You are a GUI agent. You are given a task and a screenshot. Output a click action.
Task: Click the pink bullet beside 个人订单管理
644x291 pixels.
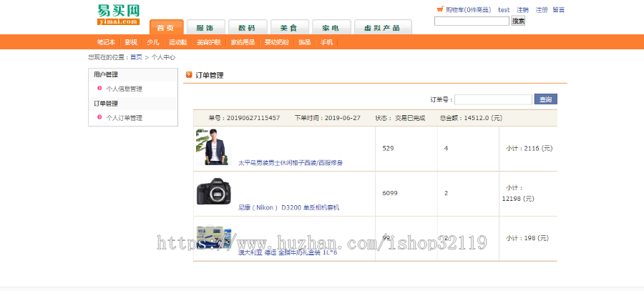click(99, 117)
